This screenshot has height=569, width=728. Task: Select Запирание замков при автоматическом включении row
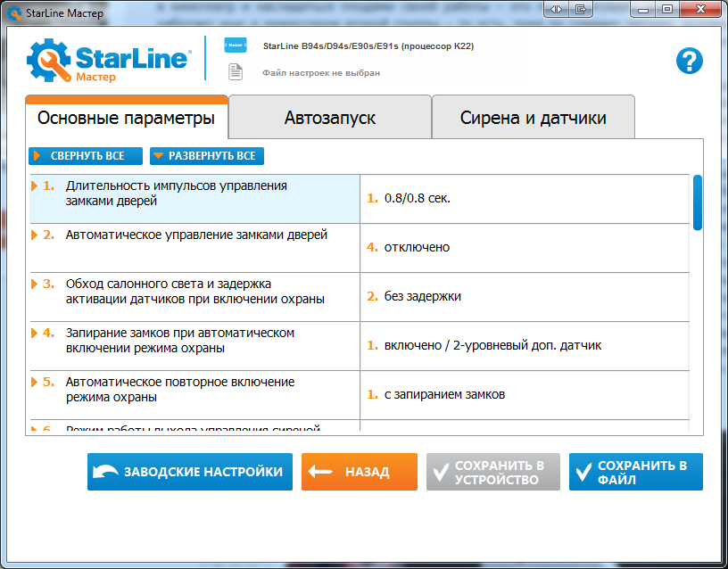point(195,346)
